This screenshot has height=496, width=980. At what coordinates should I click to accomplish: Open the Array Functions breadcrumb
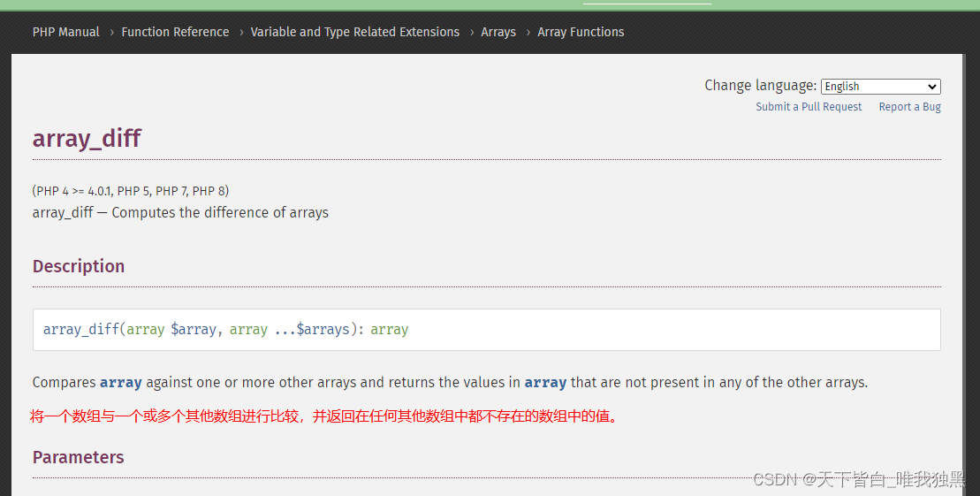click(x=581, y=32)
